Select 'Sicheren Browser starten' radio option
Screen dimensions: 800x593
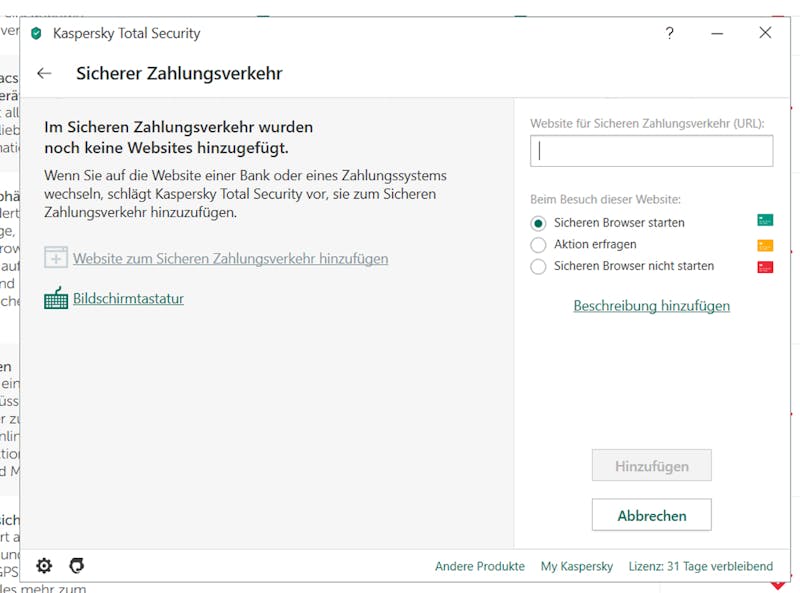click(538, 224)
